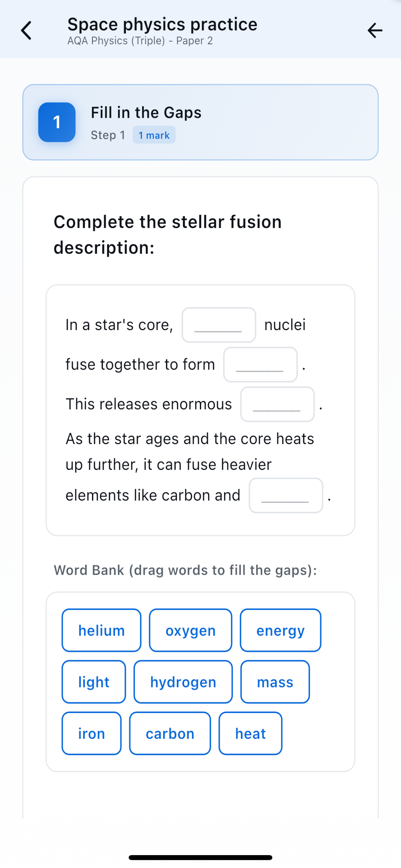Tap the 1 mark badge on Step 1
The image size is (401, 868).
154,135
